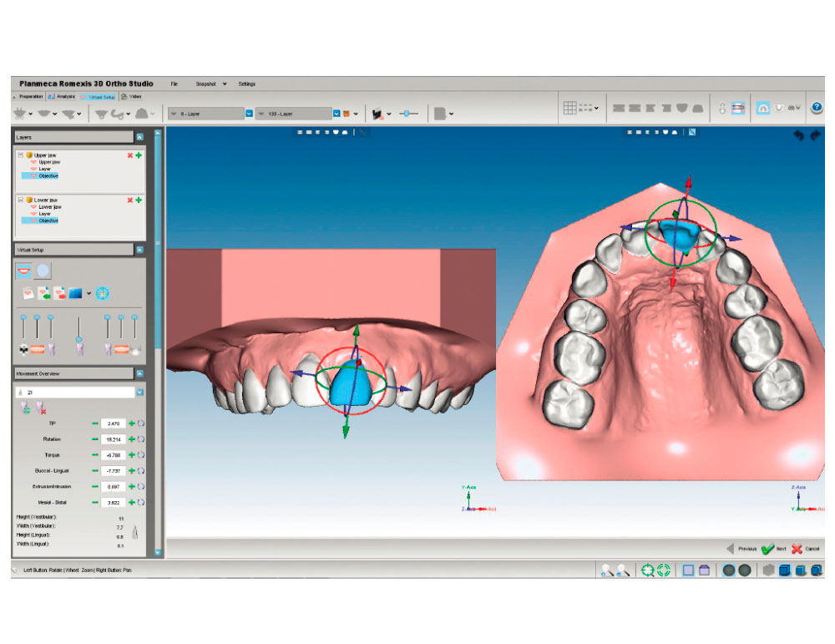Open the Settings menu
Image resolution: width=835 pixels, height=644 pixels.
point(247,84)
